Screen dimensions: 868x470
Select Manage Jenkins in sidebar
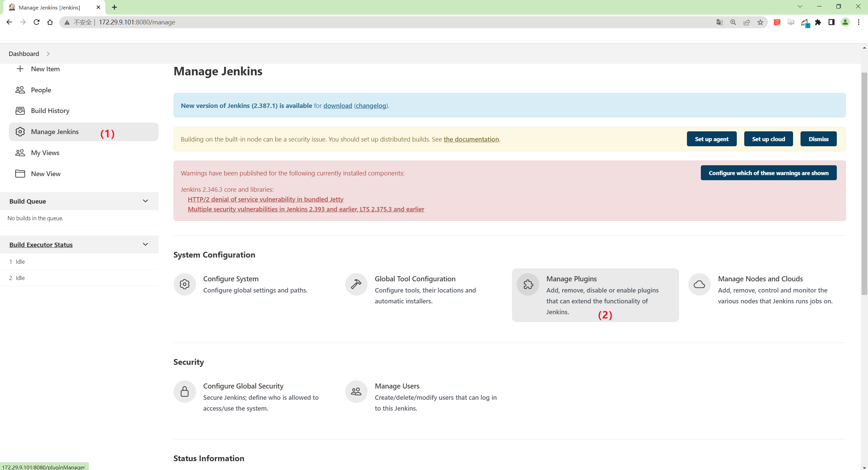83,132
